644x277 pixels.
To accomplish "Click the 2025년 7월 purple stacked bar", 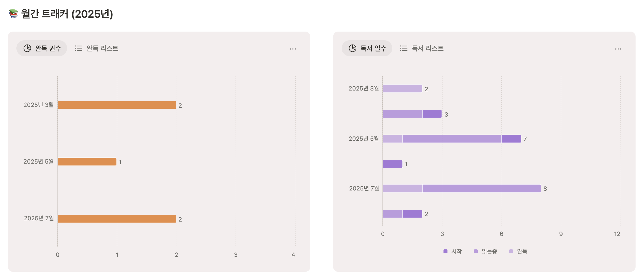I will click(461, 188).
